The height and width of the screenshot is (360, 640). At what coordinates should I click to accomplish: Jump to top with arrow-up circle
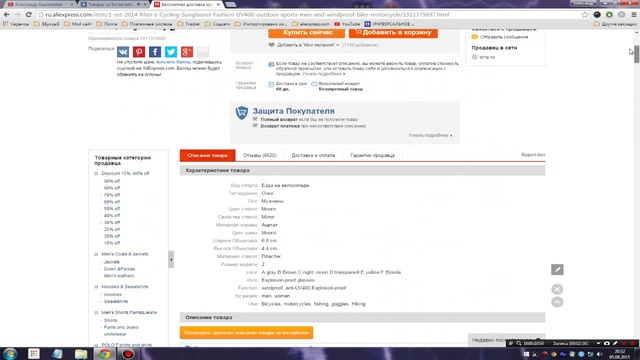tap(557, 302)
